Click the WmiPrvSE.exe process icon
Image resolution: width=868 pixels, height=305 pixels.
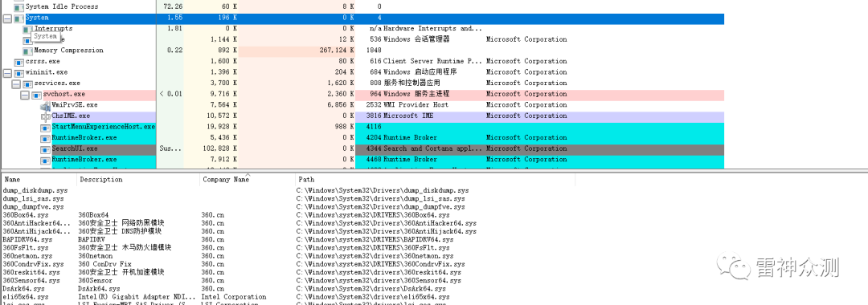(x=45, y=105)
